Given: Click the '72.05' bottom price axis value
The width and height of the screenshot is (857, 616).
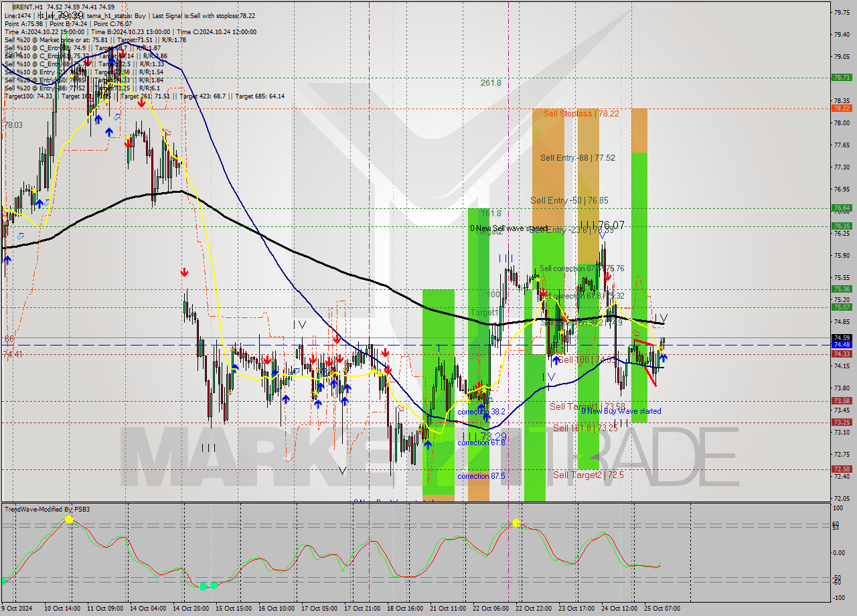Looking at the screenshot, I should coord(842,498).
